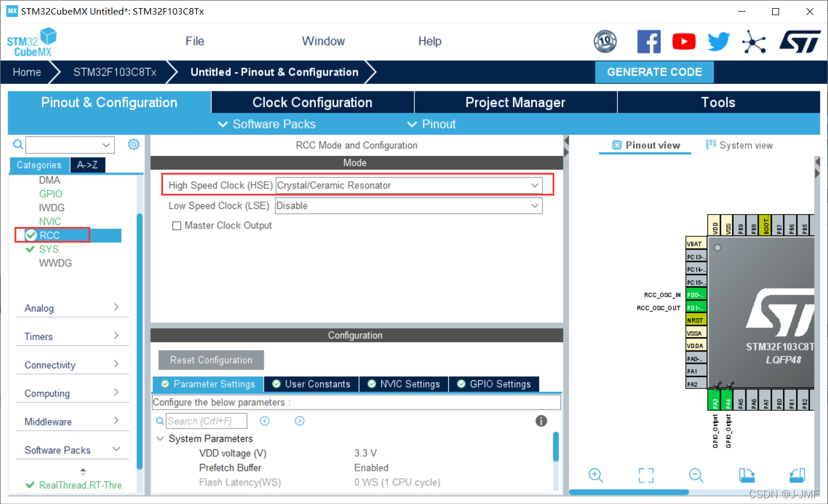Click the PD1 RCC_OSC_OUT pin
The width and height of the screenshot is (828, 504).
696,307
